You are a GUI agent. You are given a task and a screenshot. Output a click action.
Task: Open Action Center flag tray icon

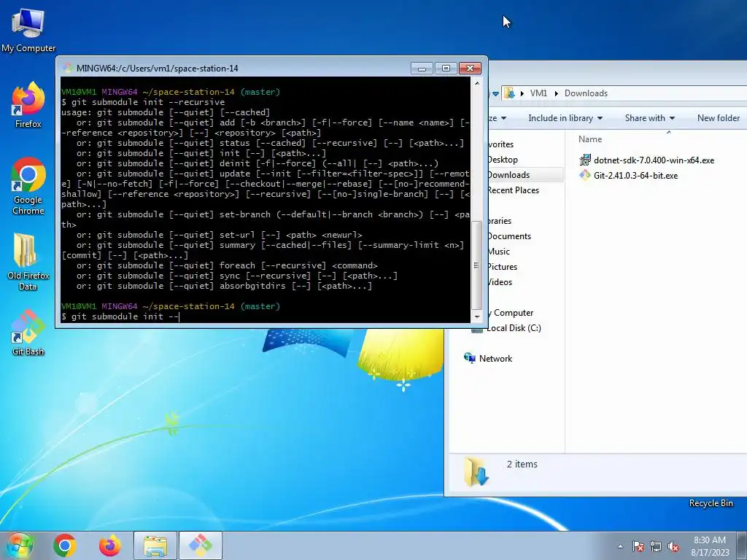click(638, 546)
